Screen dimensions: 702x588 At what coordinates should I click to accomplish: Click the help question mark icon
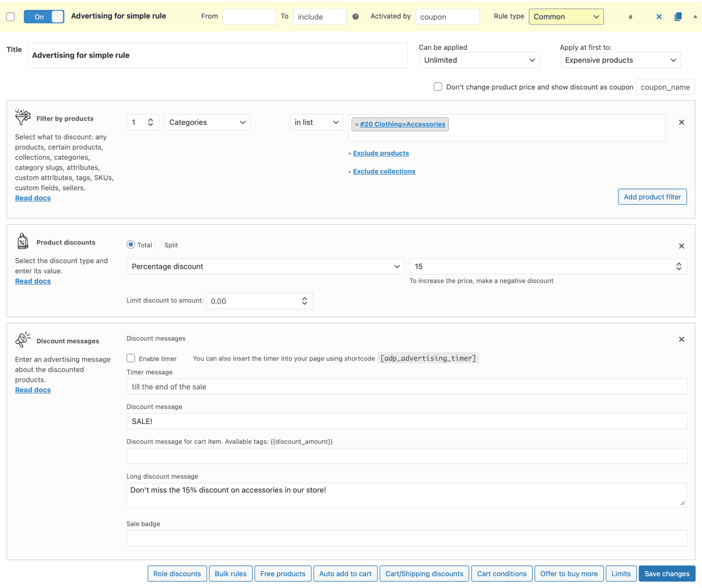(x=356, y=16)
